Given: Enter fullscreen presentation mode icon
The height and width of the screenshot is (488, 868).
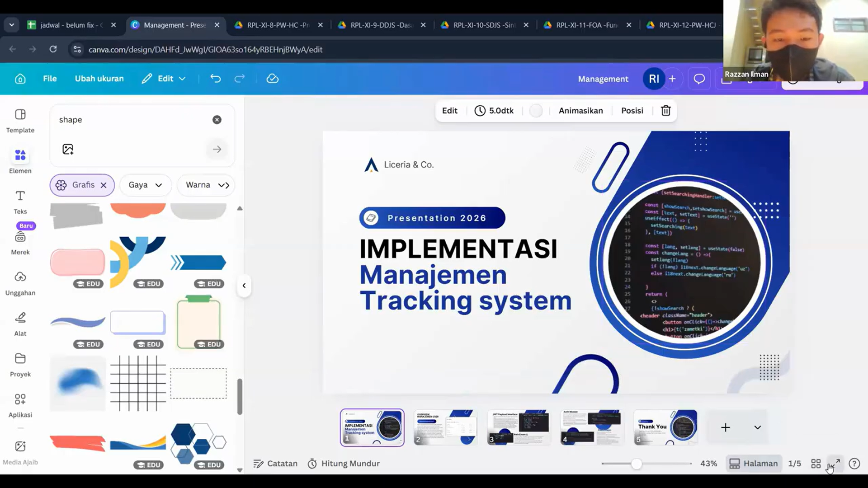Looking at the screenshot, I should pos(835,464).
